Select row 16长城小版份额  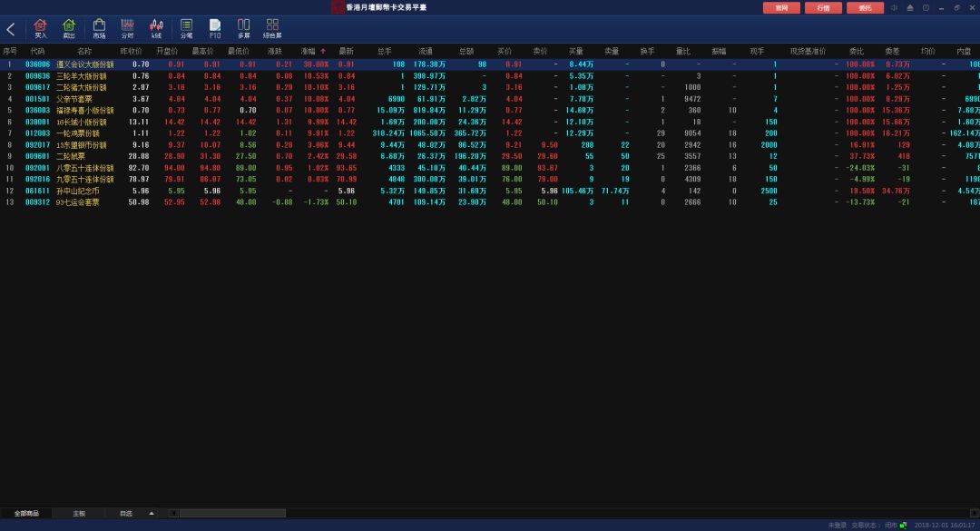(x=490, y=122)
